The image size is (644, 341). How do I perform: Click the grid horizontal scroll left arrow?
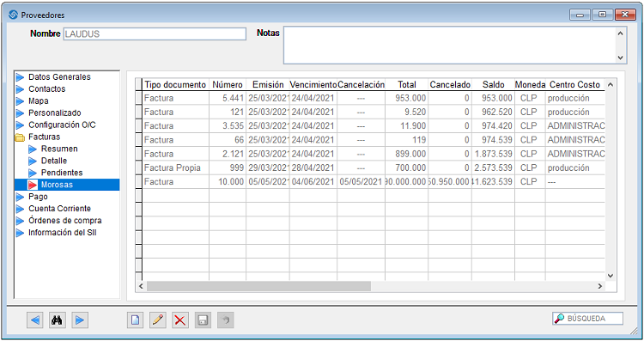(x=141, y=286)
